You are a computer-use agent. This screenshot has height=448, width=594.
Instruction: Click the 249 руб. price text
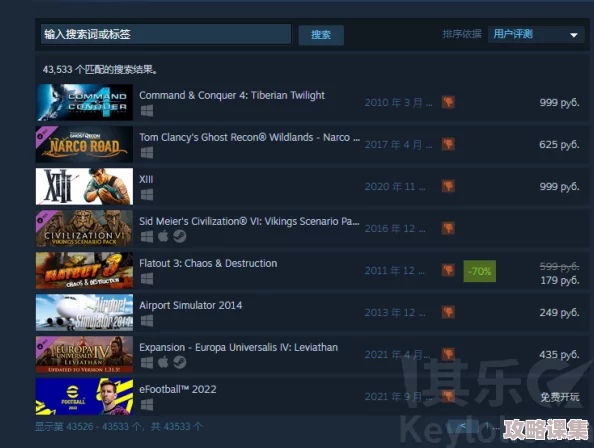coord(559,312)
